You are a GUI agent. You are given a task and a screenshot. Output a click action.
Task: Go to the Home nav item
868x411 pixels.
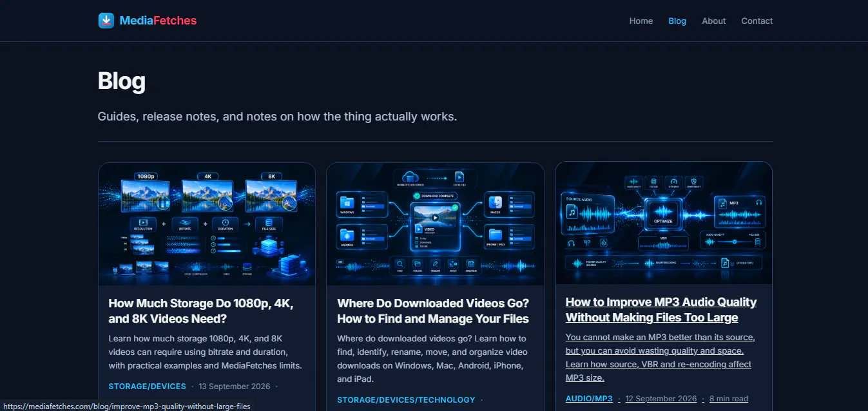(641, 21)
